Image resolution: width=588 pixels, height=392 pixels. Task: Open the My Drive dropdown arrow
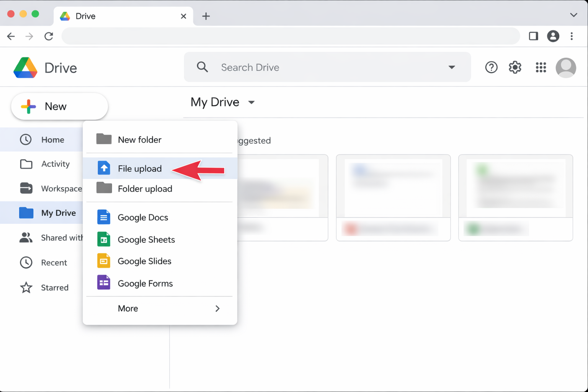click(251, 102)
